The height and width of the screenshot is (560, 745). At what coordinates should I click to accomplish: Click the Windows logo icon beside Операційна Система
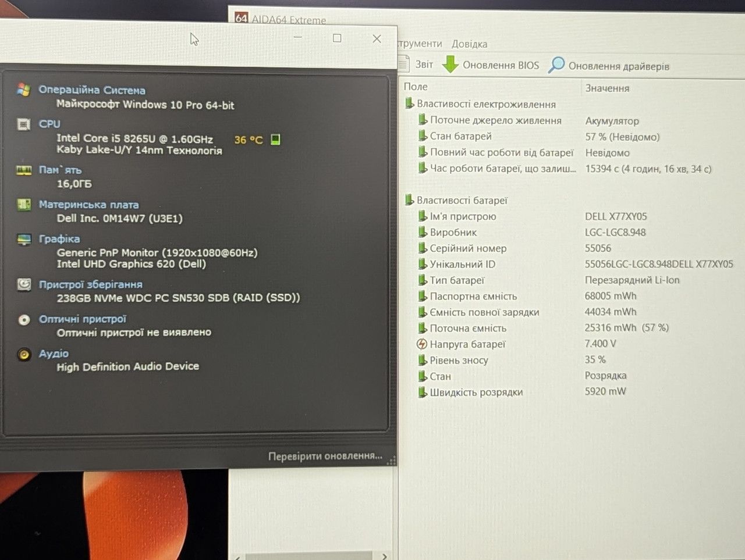24,90
